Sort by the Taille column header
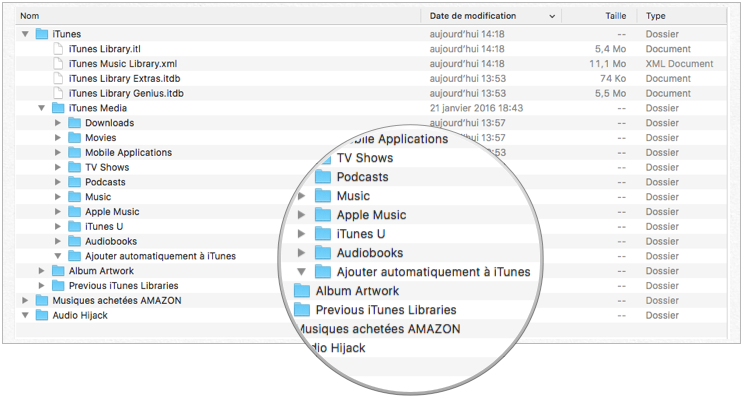 tap(616, 16)
